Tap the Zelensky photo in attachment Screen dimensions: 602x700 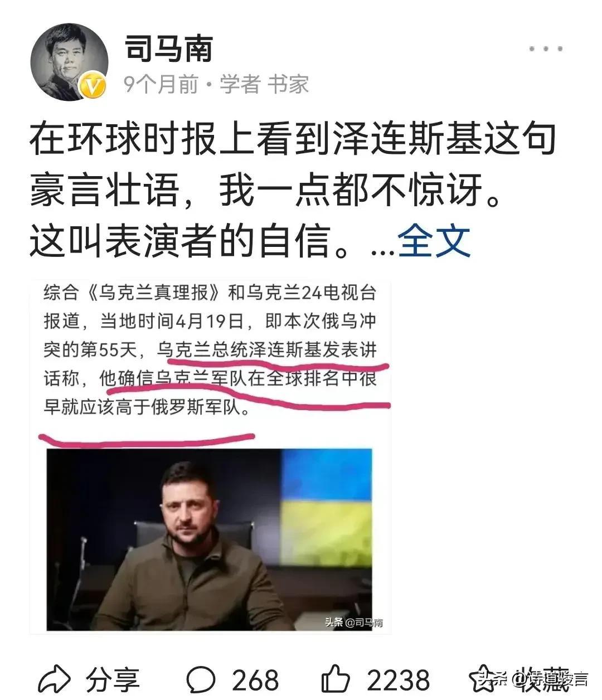coord(210,539)
